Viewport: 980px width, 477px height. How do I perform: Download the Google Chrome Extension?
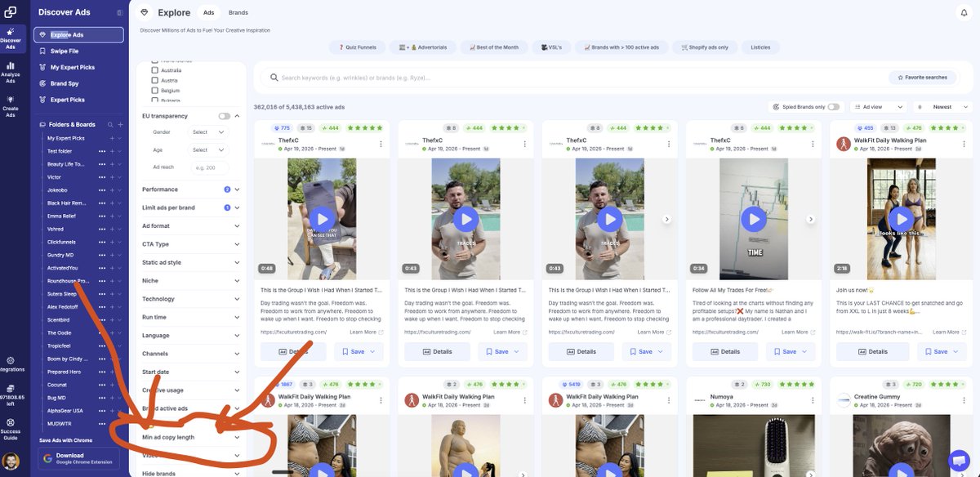coord(79,458)
